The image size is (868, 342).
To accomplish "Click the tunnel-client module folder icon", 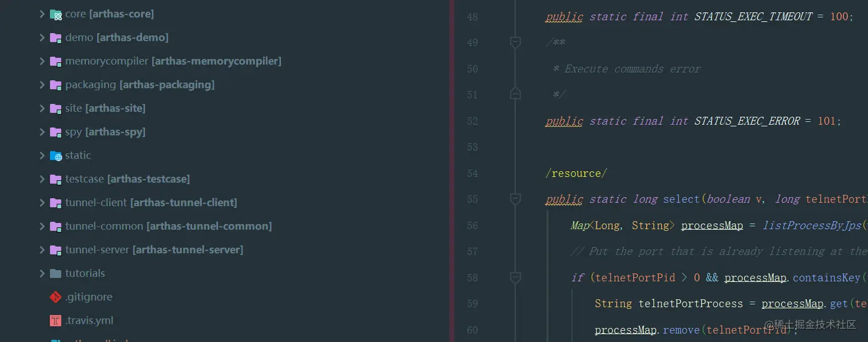I will pyautogui.click(x=56, y=203).
